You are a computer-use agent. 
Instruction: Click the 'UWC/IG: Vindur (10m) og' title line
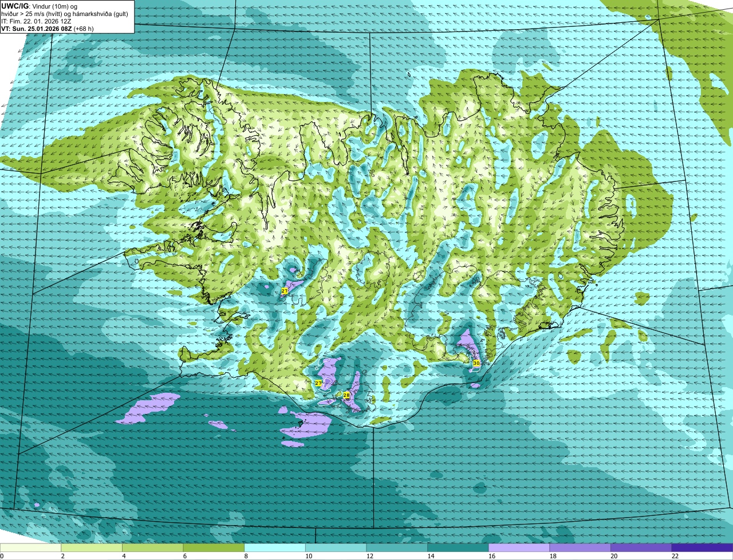click(40, 6)
